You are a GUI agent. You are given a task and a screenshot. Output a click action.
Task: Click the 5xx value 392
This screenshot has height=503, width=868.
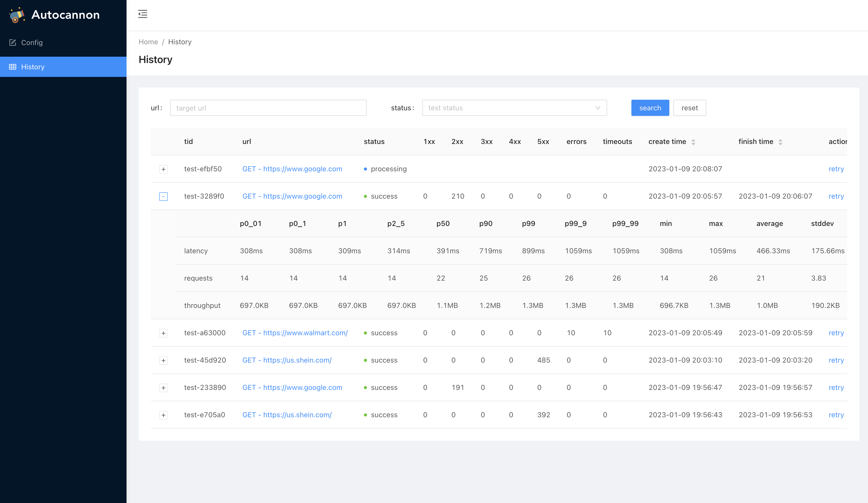(544, 414)
